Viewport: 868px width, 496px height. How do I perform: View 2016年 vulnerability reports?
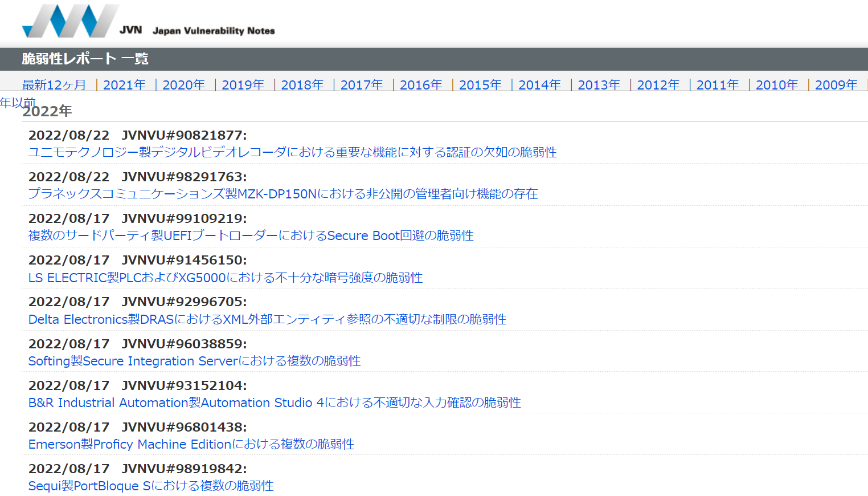point(421,85)
